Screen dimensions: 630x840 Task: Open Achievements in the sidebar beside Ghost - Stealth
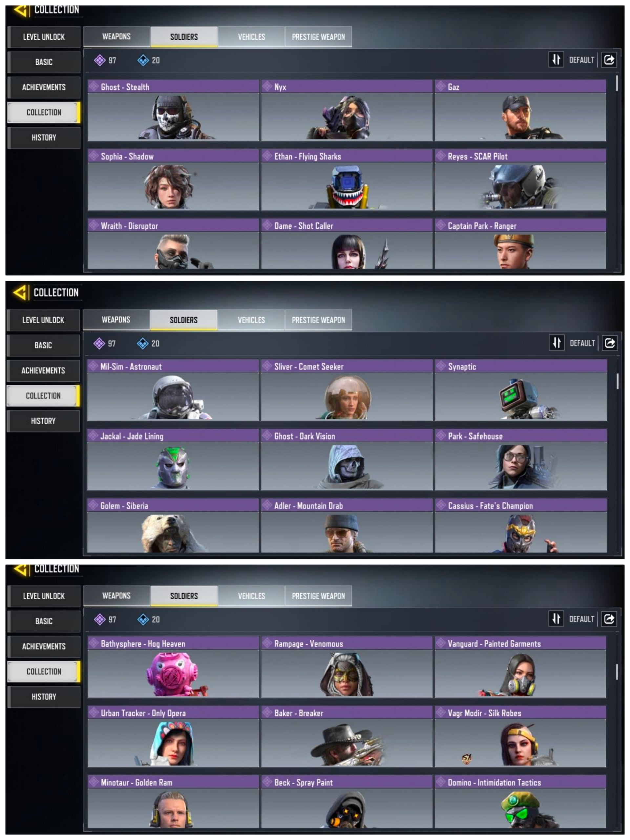pos(44,87)
